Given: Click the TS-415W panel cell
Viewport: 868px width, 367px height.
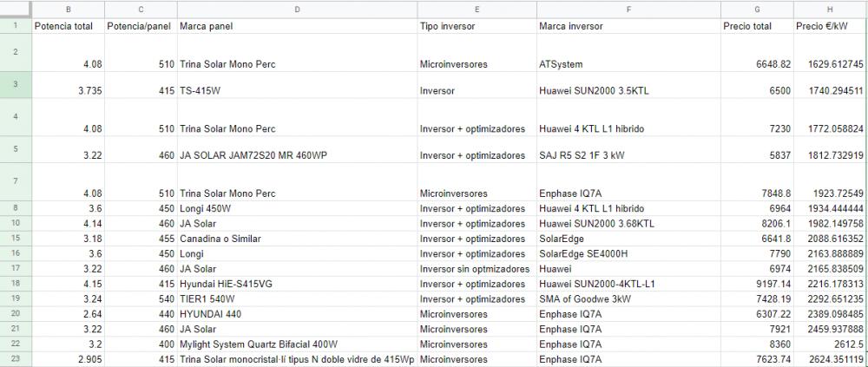Looking at the screenshot, I should pyautogui.click(x=297, y=85).
